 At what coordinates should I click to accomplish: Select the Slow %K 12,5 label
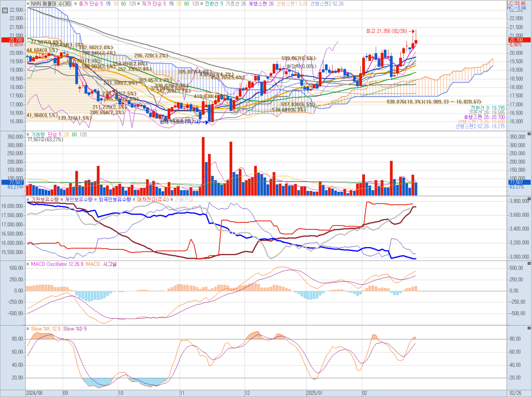46,329
